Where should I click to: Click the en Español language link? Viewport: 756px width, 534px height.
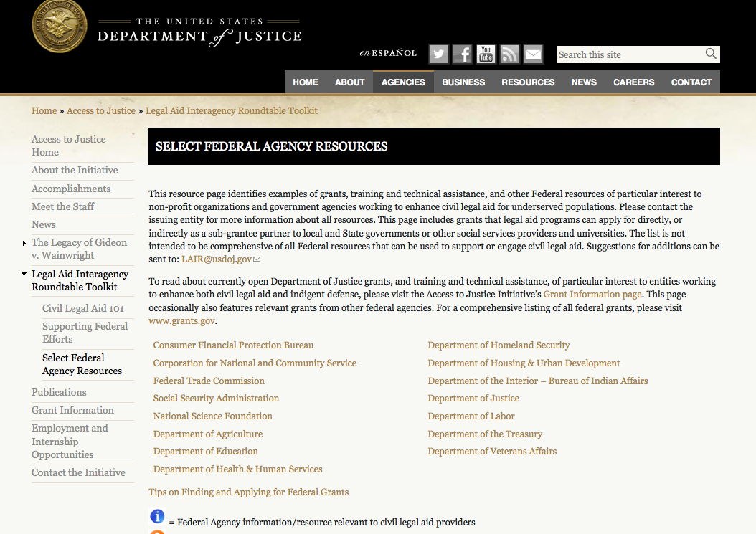click(x=388, y=53)
